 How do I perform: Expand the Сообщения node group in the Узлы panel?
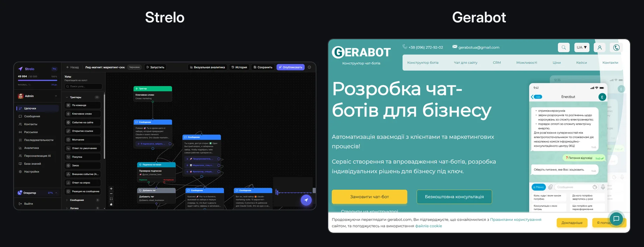coord(67,200)
